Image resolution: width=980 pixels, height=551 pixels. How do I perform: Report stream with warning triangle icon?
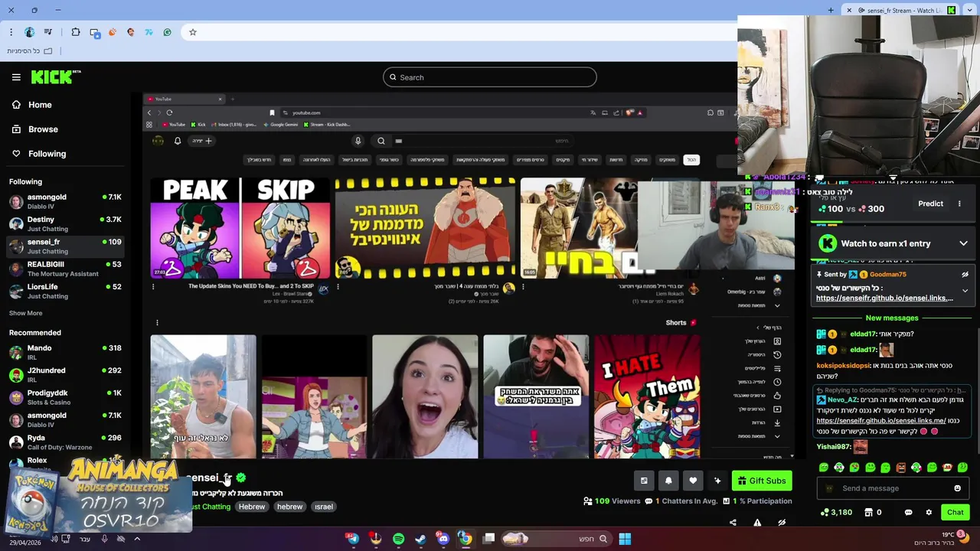(757, 523)
